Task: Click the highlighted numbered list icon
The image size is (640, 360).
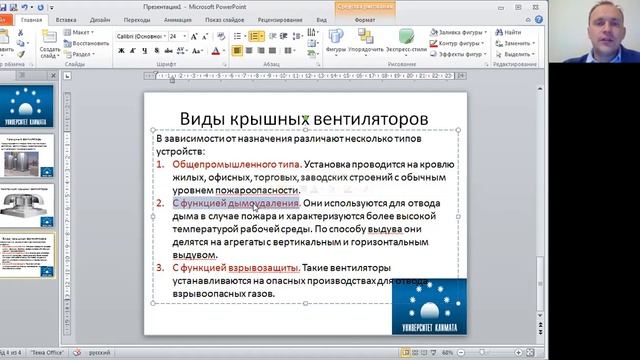Action: click(254, 36)
